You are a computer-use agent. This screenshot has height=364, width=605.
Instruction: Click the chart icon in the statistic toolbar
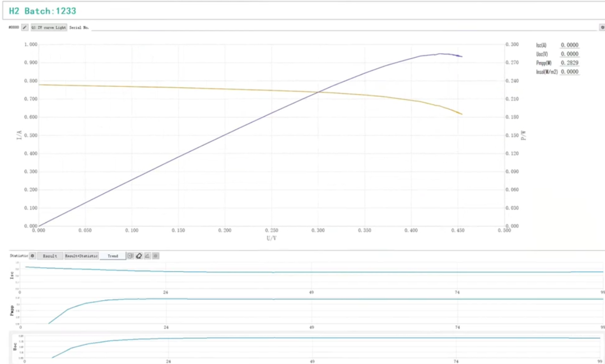pyautogui.click(x=147, y=255)
